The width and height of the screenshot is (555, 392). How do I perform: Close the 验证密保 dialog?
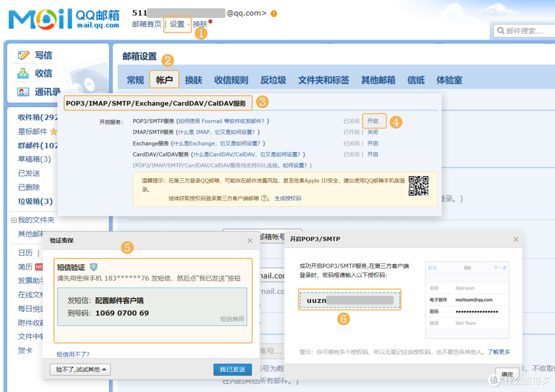pos(250,240)
